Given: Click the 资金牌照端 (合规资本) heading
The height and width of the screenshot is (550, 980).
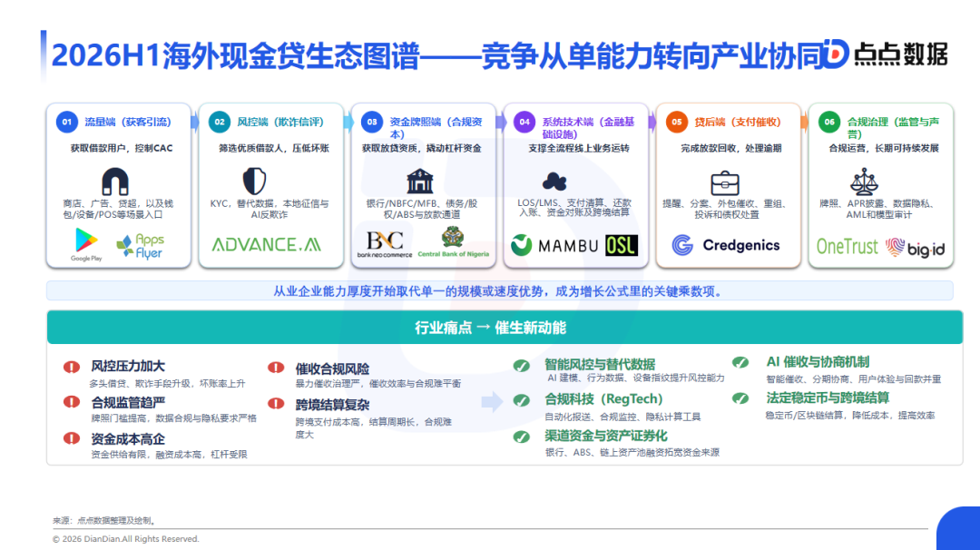Looking at the screenshot, I should tap(436, 128).
